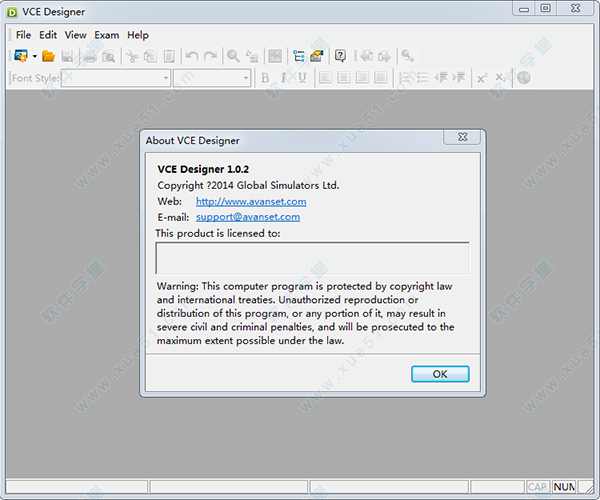Expand the New exam dropdown arrow
Image resolution: width=600 pixels, height=500 pixels.
[34, 56]
